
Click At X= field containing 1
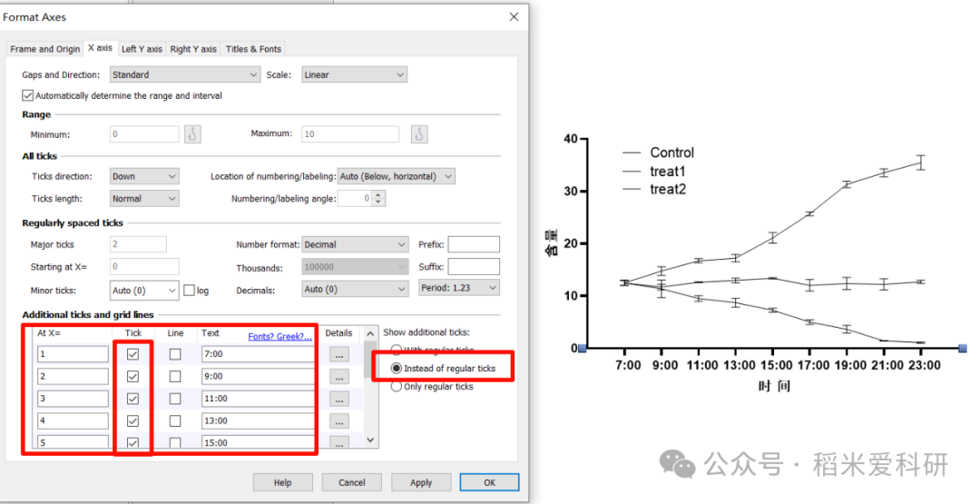point(73,354)
